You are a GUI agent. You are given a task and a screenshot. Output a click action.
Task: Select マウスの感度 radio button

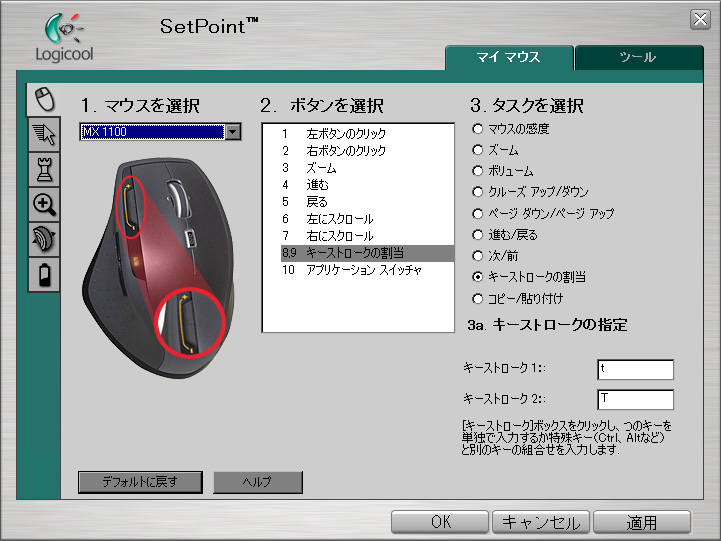478,129
